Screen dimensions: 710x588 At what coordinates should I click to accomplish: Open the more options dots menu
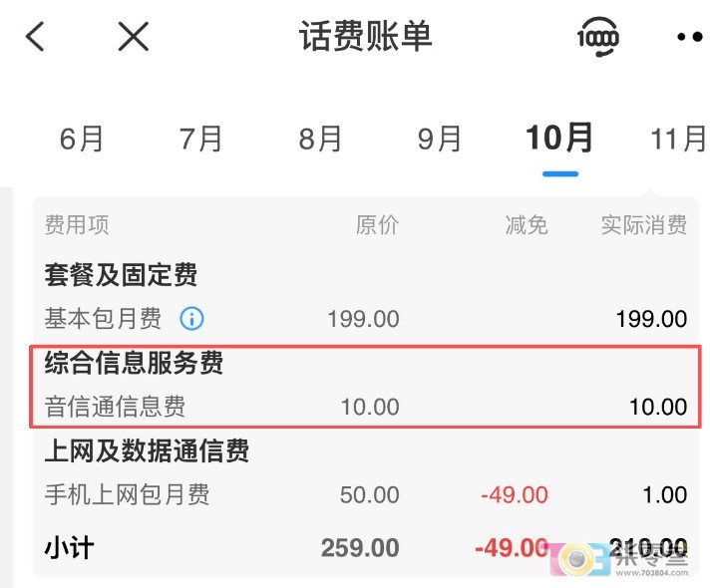689,38
